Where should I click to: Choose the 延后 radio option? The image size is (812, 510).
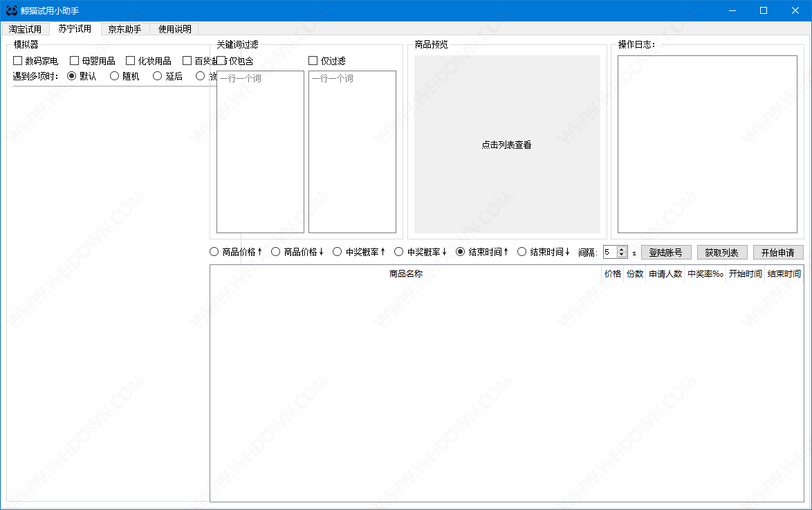[x=158, y=76]
